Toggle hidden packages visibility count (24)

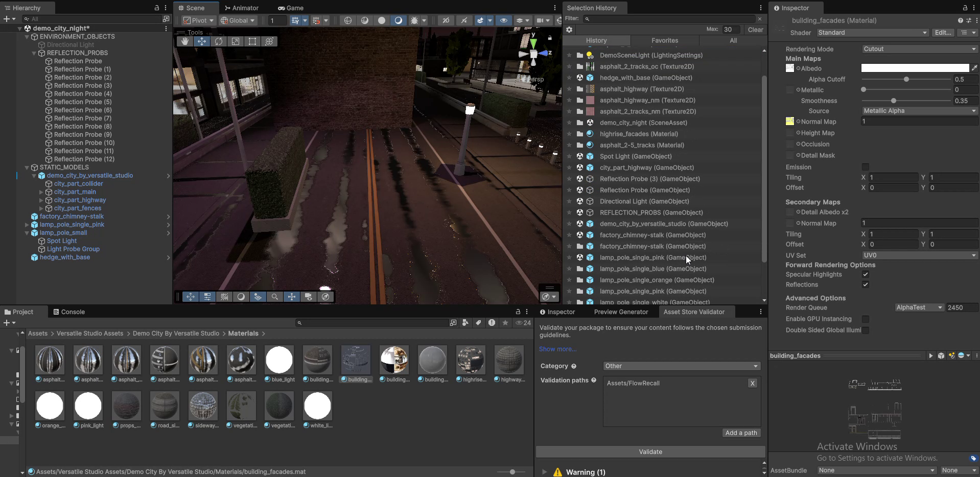pyautogui.click(x=523, y=323)
